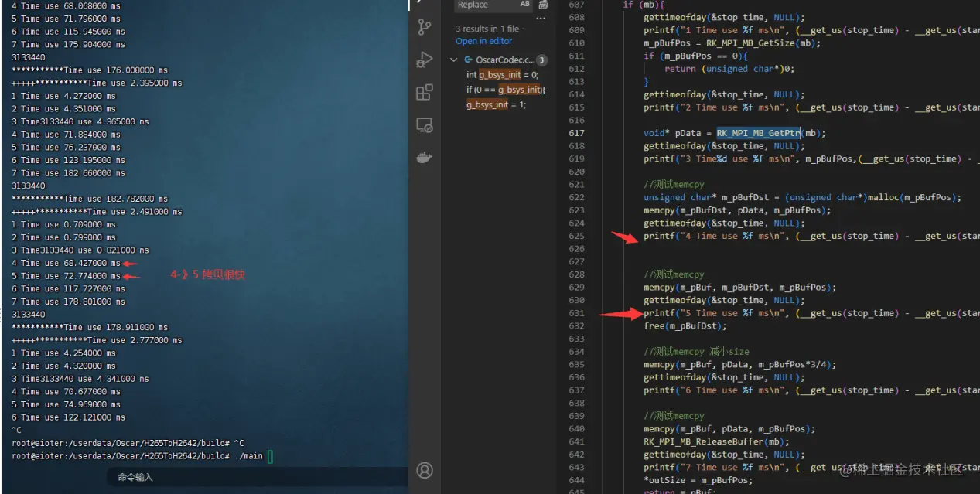Click 'RK_MPI_MB_ReleaseBuffer(mb);' code line

coord(716,442)
